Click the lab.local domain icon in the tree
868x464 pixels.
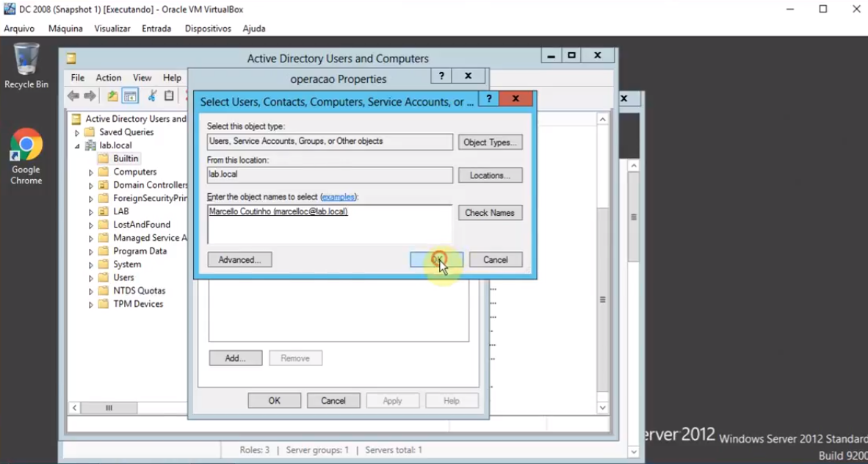click(x=90, y=145)
